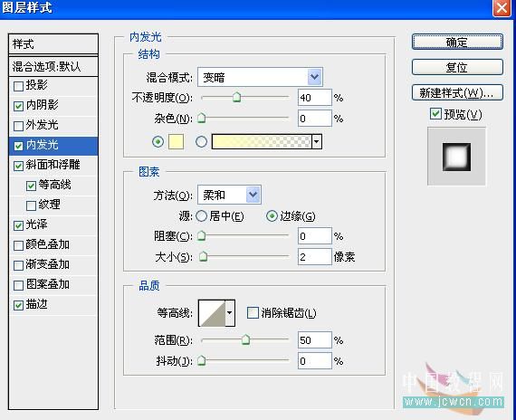Click the 范围 range field showing 50

point(315,340)
